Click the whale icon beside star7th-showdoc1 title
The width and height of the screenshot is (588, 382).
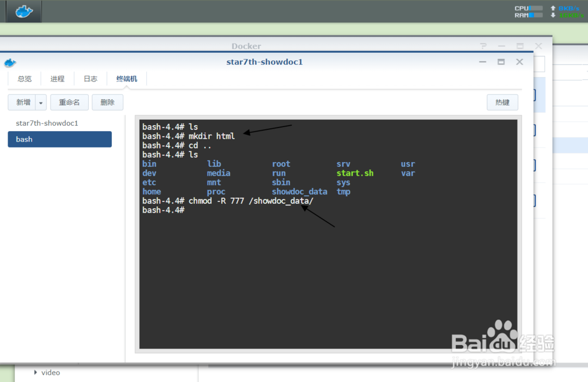point(10,63)
